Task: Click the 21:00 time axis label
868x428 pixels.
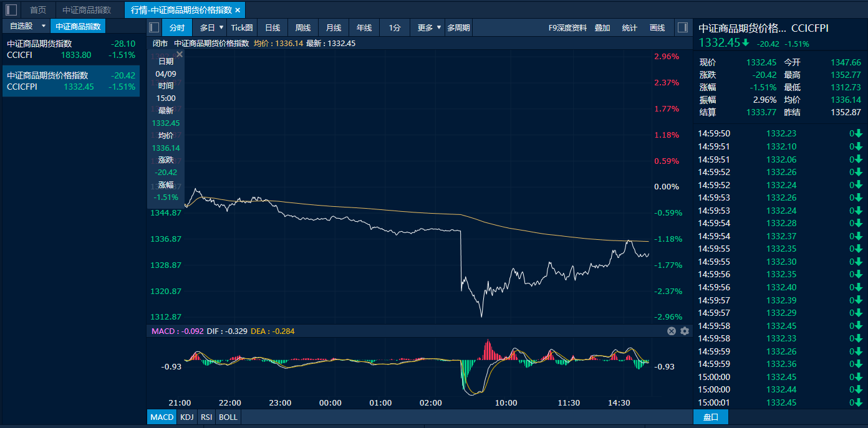Action: 180,403
